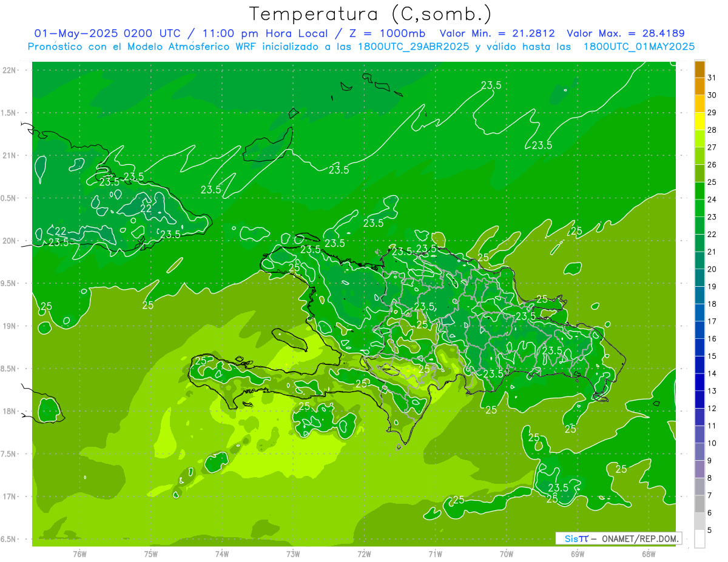
Task: Click the legend value 6
Action: pyautogui.click(x=710, y=513)
